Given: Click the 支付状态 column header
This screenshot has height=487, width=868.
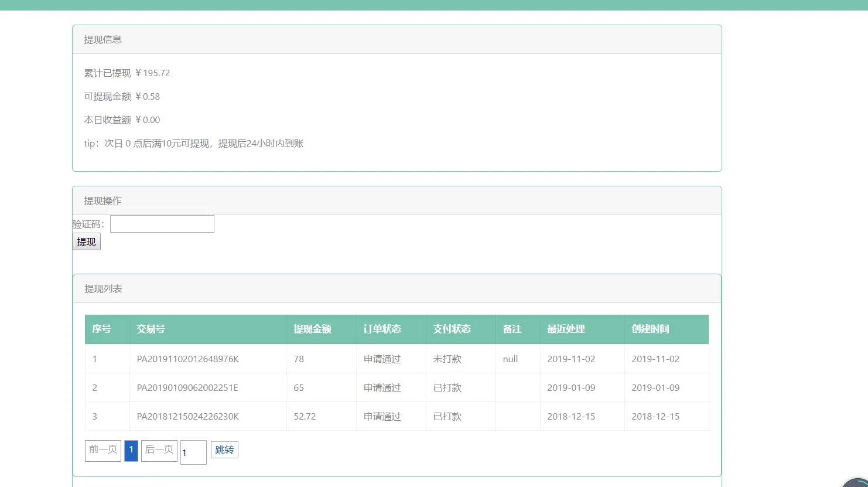Looking at the screenshot, I should (452, 329).
